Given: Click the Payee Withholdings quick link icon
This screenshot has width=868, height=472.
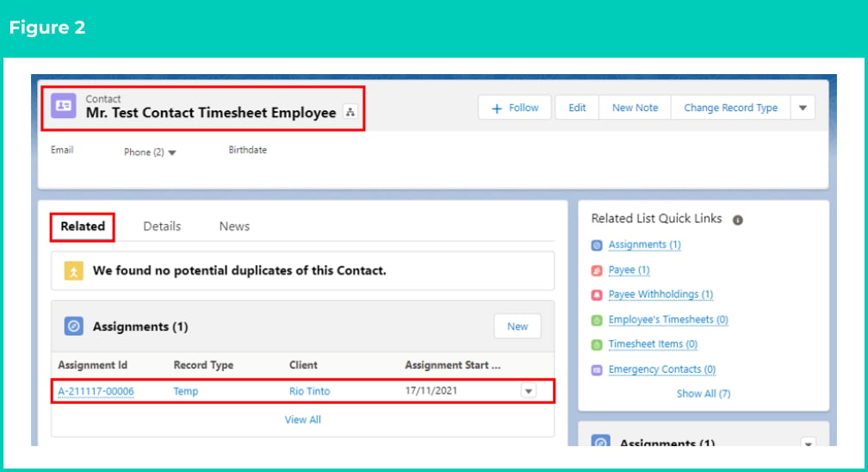Looking at the screenshot, I should click(597, 295).
